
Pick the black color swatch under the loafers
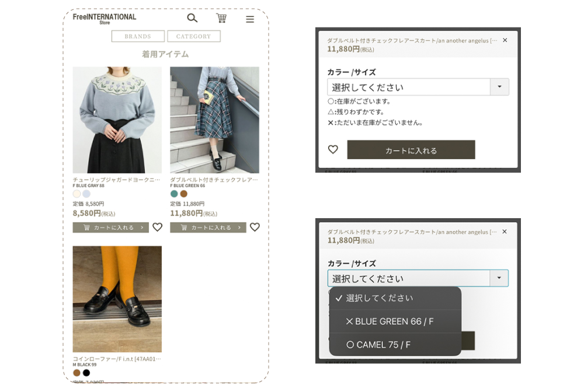pyautogui.click(x=86, y=373)
